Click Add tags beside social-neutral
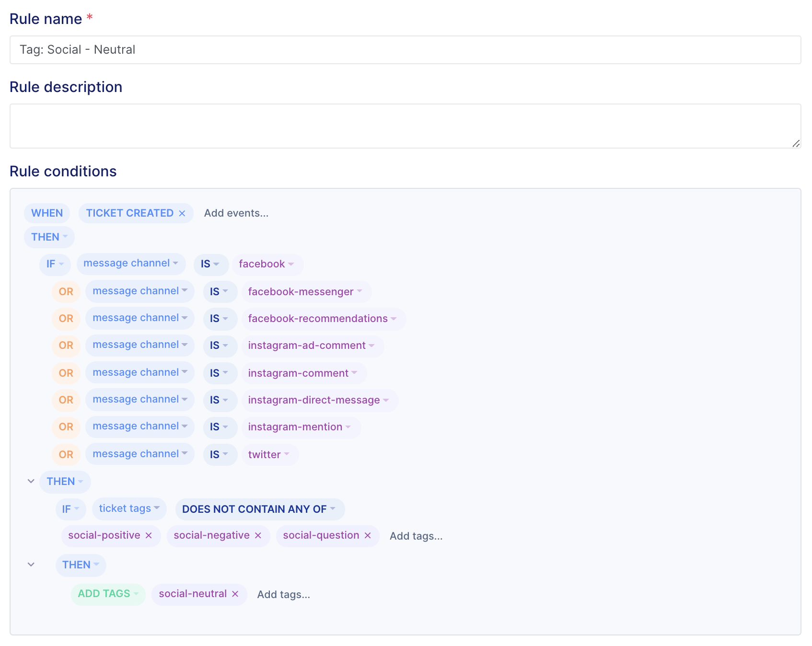The width and height of the screenshot is (812, 646). (x=284, y=594)
